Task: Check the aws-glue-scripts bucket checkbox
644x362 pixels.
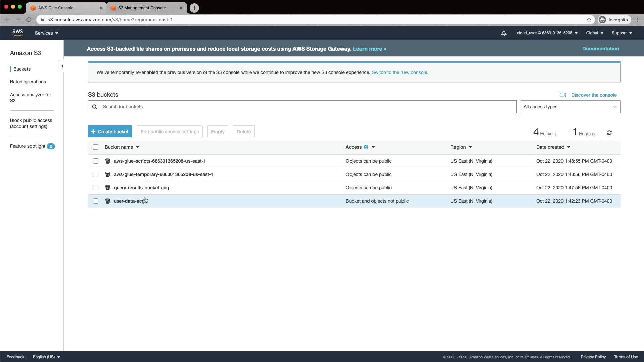Action: click(96, 161)
